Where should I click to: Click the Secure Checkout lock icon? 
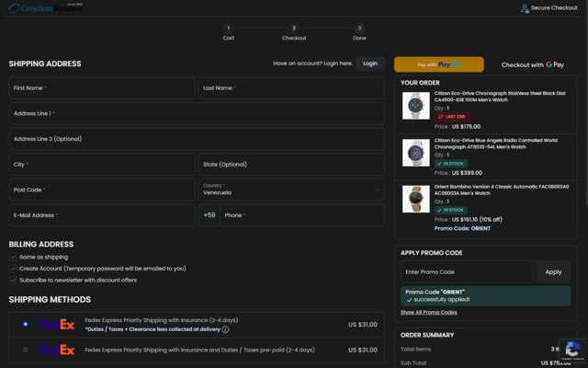pyautogui.click(x=525, y=8)
